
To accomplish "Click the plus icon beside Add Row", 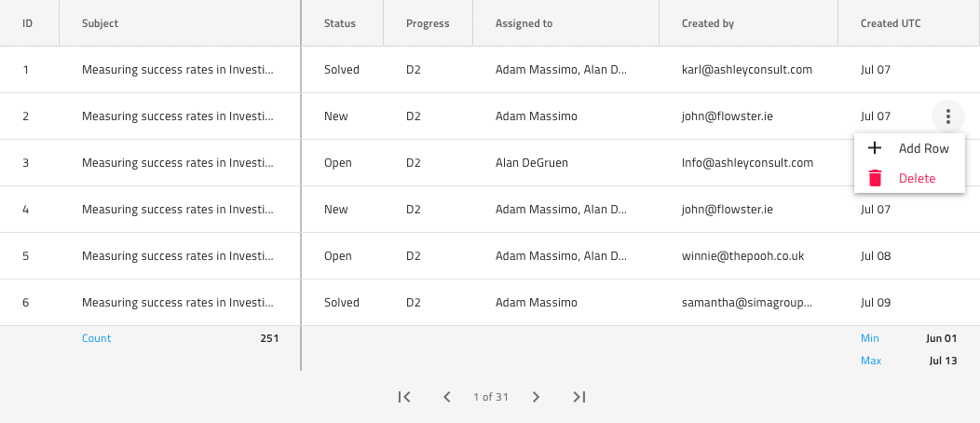I will [875, 148].
